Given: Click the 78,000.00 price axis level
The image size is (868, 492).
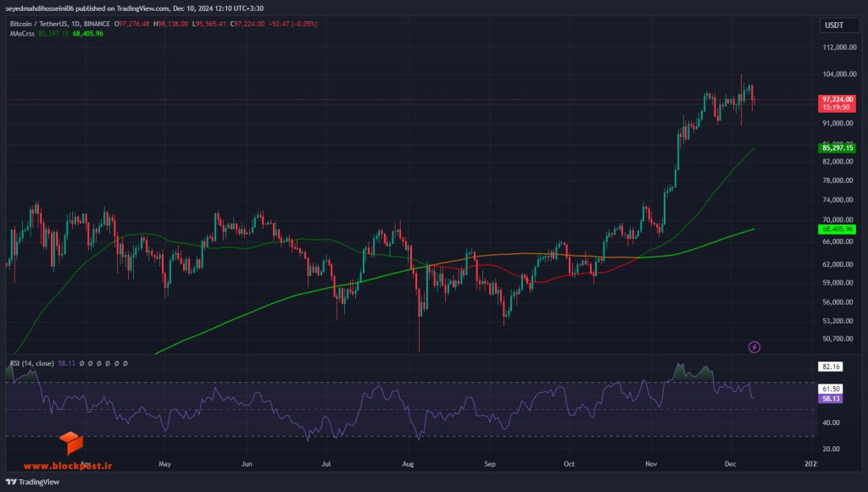Looking at the screenshot, I should tap(838, 180).
